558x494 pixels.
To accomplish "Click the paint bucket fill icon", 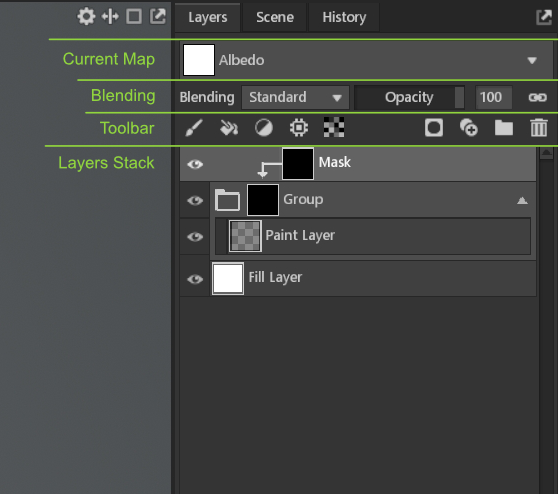I will coord(229,128).
